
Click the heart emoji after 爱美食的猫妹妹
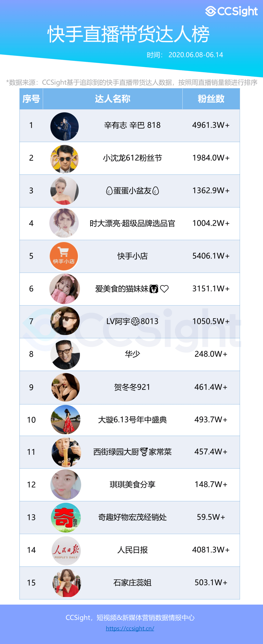pos(164,289)
